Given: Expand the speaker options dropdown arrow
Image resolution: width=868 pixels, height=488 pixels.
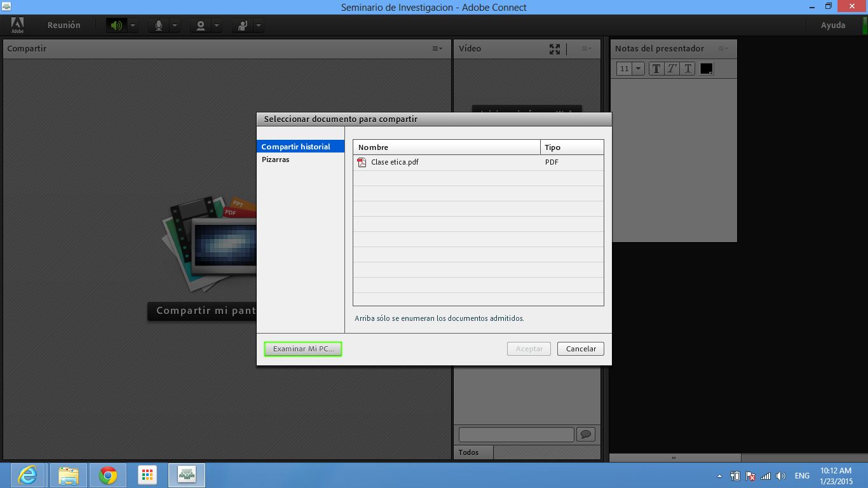Looking at the screenshot, I should pyautogui.click(x=132, y=25).
